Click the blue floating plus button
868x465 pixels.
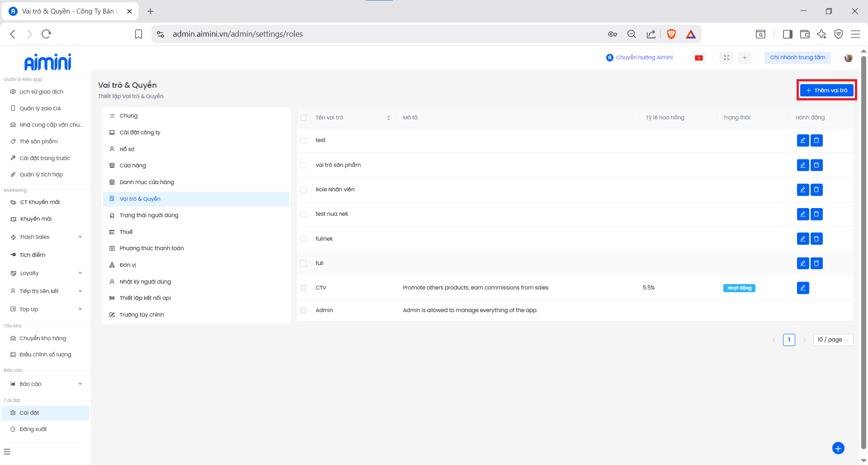pyautogui.click(x=838, y=448)
